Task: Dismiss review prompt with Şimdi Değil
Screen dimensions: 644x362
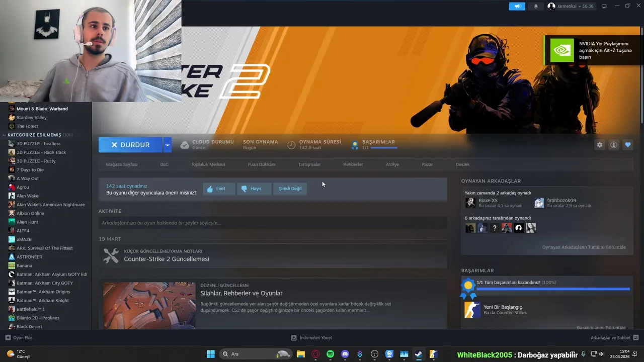Action: [290, 189]
